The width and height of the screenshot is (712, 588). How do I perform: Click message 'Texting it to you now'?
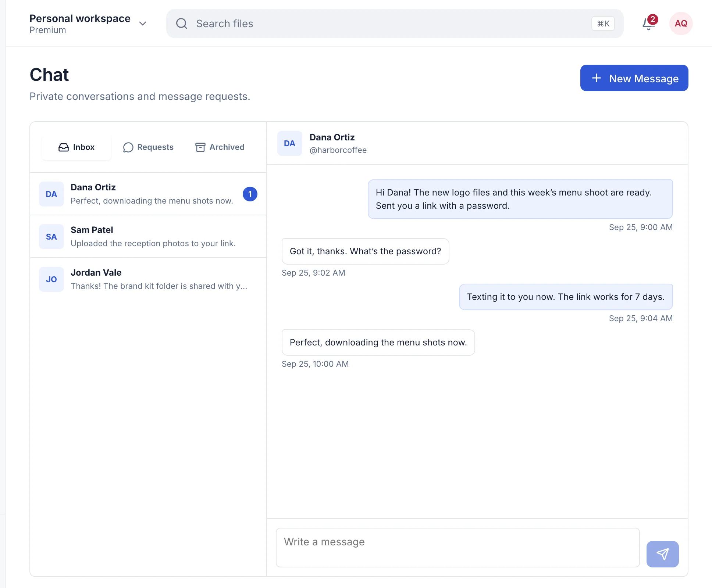[566, 297]
